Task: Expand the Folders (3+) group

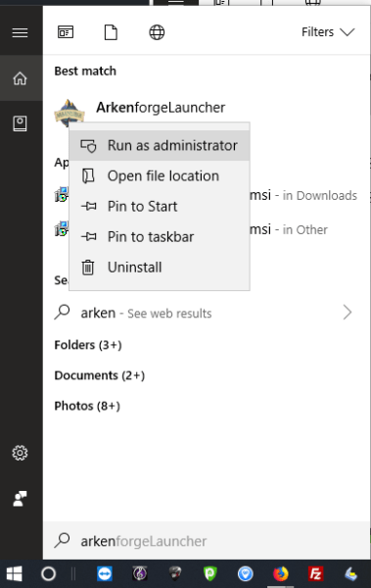Action: click(x=88, y=345)
